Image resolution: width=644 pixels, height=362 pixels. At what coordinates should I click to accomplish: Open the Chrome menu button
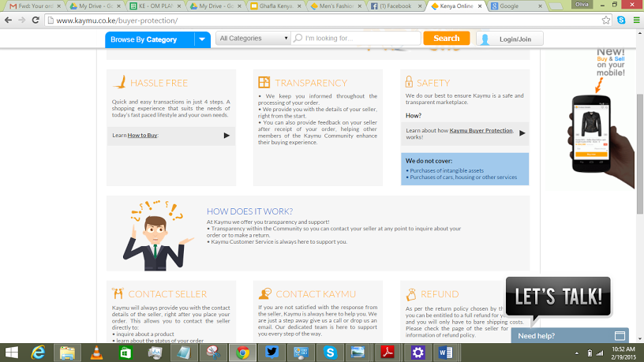(636, 21)
